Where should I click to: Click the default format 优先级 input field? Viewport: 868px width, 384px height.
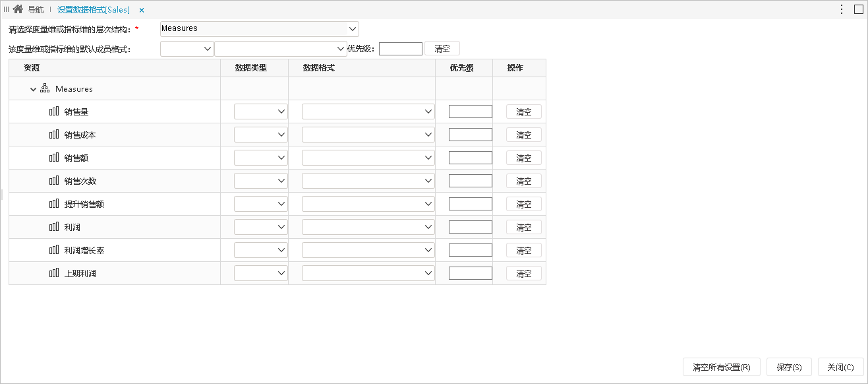(401, 48)
